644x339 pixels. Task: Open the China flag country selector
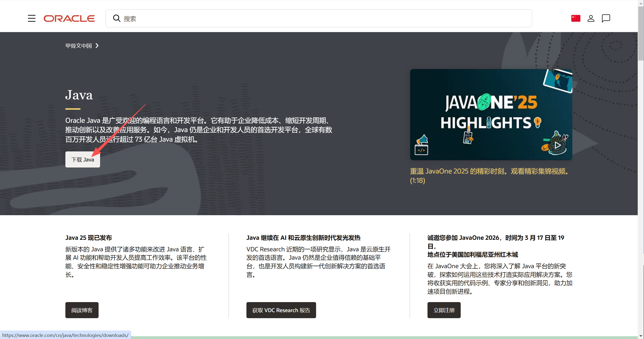(576, 18)
